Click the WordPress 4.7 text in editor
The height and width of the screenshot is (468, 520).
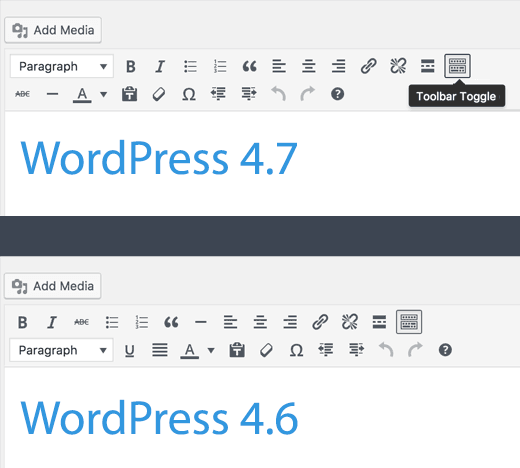point(159,158)
